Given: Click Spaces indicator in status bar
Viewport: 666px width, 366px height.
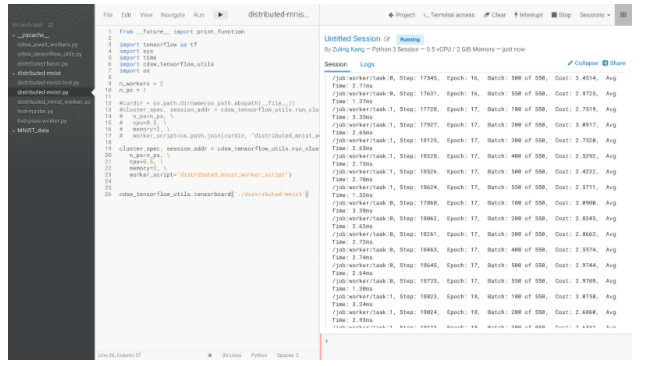Looking at the screenshot, I should tap(288, 355).
